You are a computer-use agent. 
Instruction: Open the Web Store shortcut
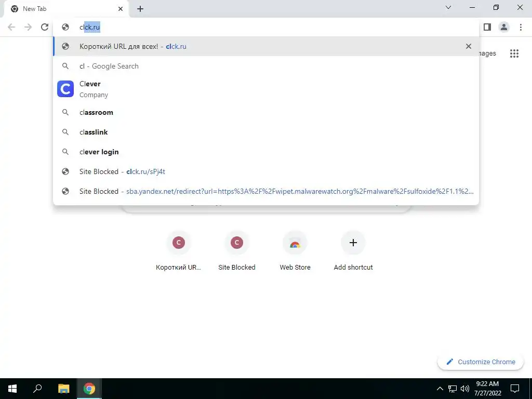point(295,251)
